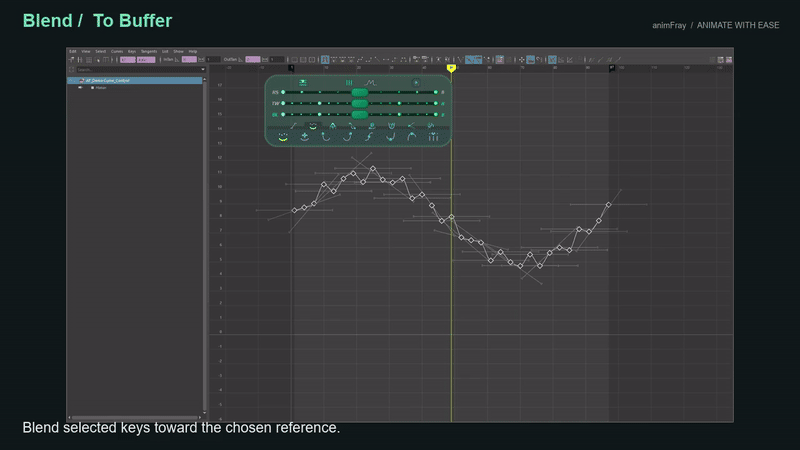Click the first tool icon in Graph Editor toolbar
800x450 pixels.
71,60
